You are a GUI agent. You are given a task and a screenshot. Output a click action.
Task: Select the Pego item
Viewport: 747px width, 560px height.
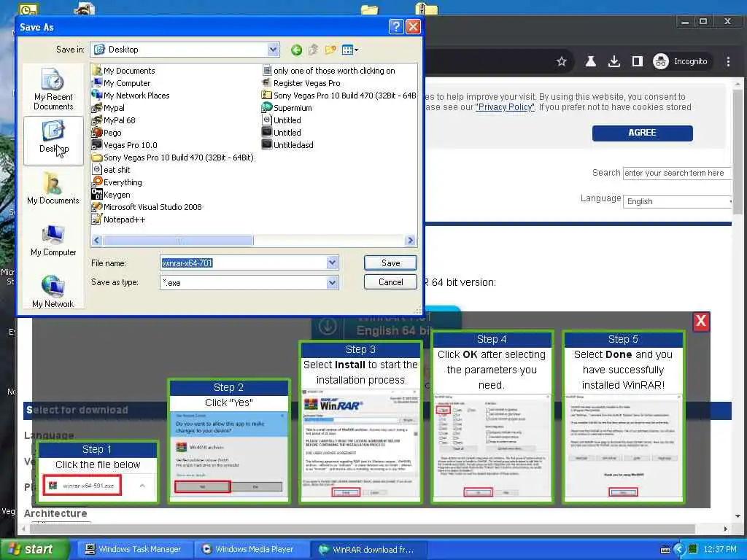pyautogui.click(x=108, y=133)
